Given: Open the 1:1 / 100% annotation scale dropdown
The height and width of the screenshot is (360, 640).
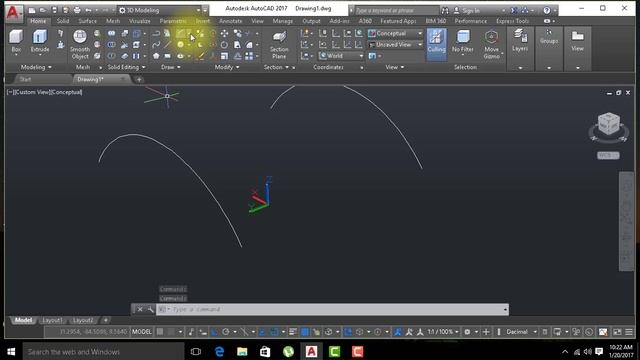Looking at the screenshot, I should (443, 332).
